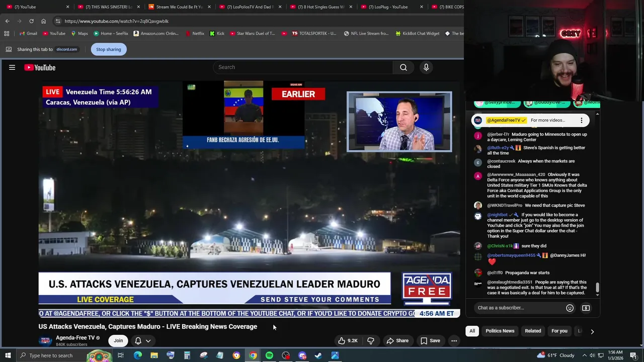Open Steam from the taskbar
The height and width of the screenshot is (362, 644).
318,355
